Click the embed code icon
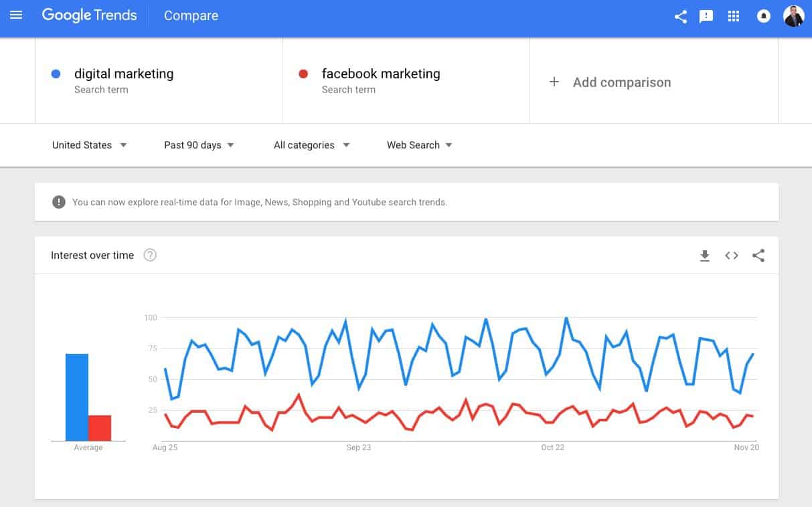 [732, 256]
